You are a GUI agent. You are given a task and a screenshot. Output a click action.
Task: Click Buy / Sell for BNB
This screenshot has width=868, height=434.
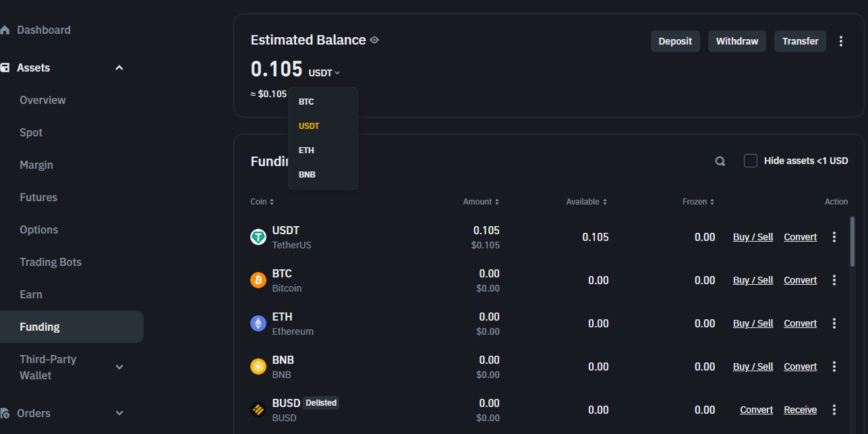[753, 367]
